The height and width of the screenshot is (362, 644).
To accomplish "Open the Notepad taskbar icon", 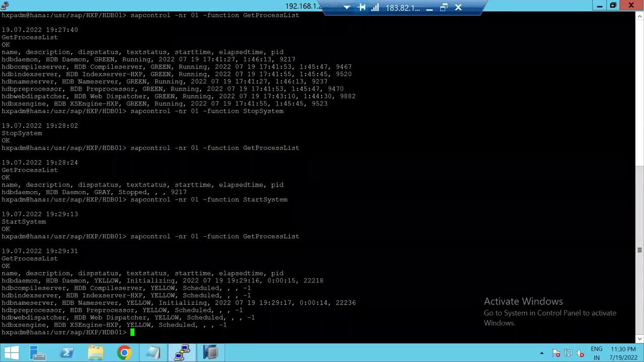I will [x=153, y=352].
